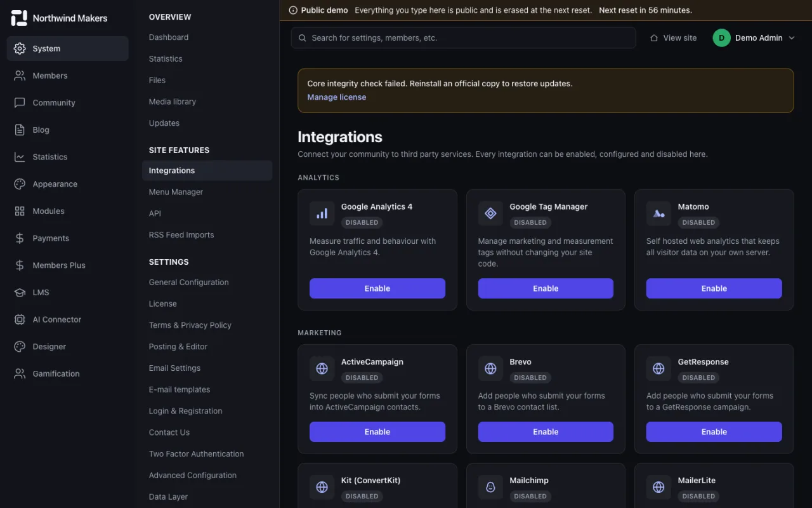
Task: Click the house icon beside View site
Action: [654, 38]
